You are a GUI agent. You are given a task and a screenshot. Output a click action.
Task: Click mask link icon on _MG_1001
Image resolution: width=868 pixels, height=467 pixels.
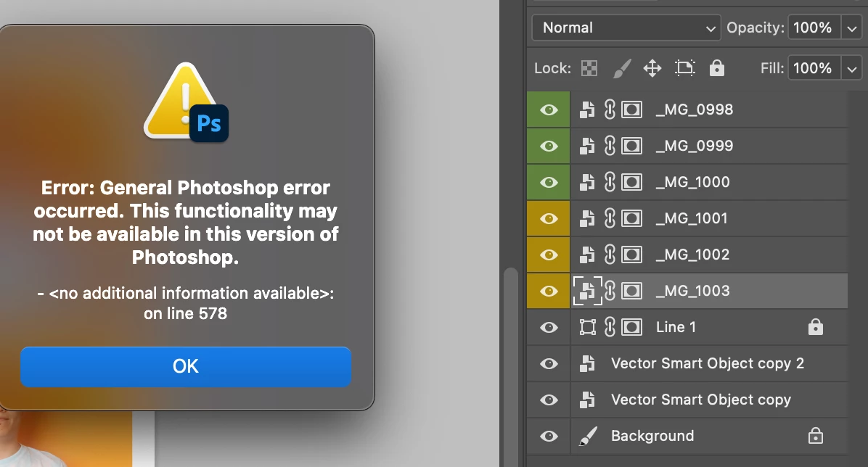pyautogui.click(x=610, y=218)
